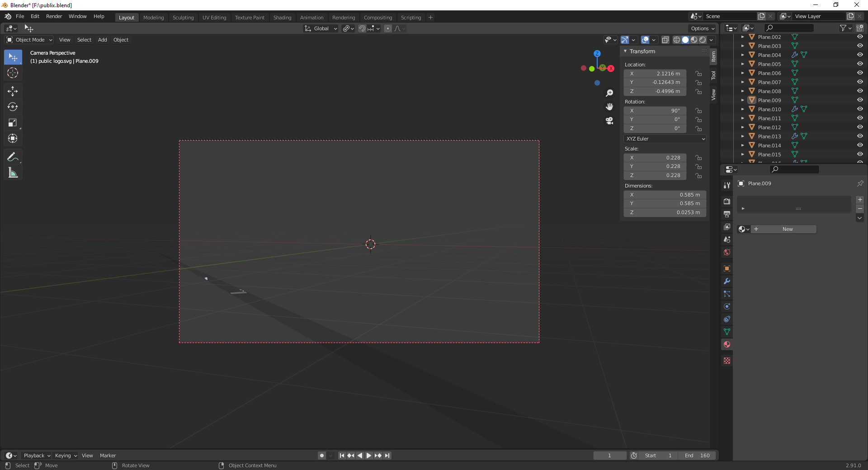The image size is (868, 470).
Task: Click the End frame field
Action: point(697,456)
